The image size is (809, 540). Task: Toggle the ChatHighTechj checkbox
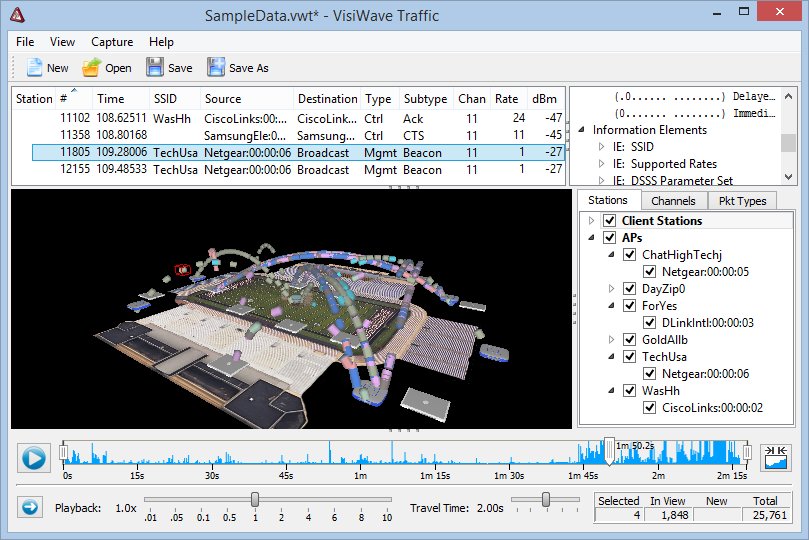pyautogui.click(x=629, y=255)
